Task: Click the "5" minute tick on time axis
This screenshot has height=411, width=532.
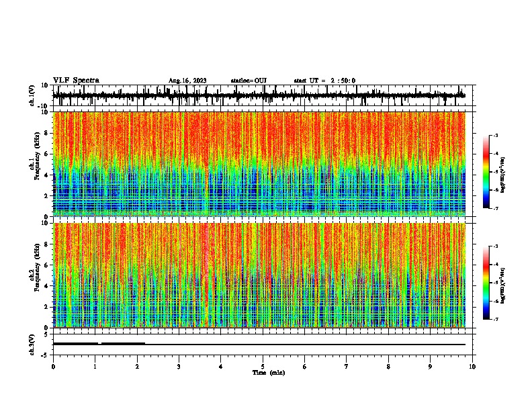Action: tap(263, 367)
